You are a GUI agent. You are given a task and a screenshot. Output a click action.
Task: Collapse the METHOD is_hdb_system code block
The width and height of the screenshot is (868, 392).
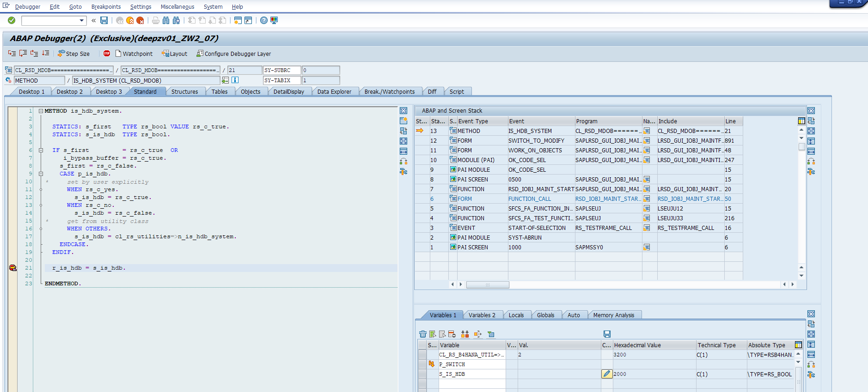tap(41, 111)
